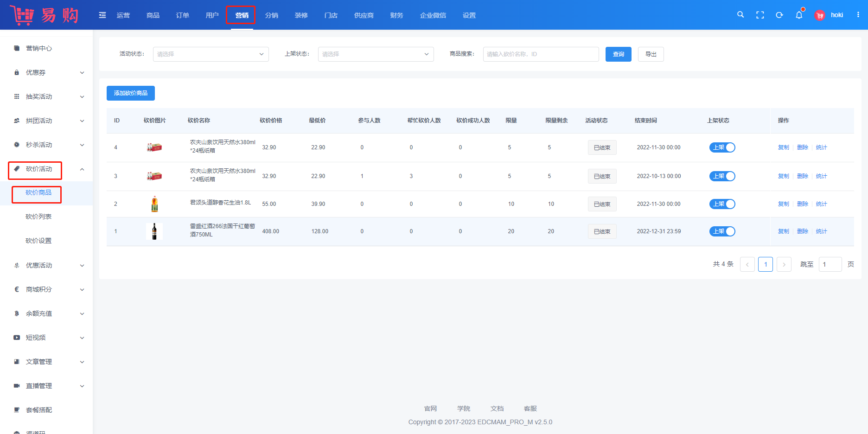Open the 上架状态 dropdown filter
The height and width of the screenshot is (434, 868).
[x=376, y=54]
